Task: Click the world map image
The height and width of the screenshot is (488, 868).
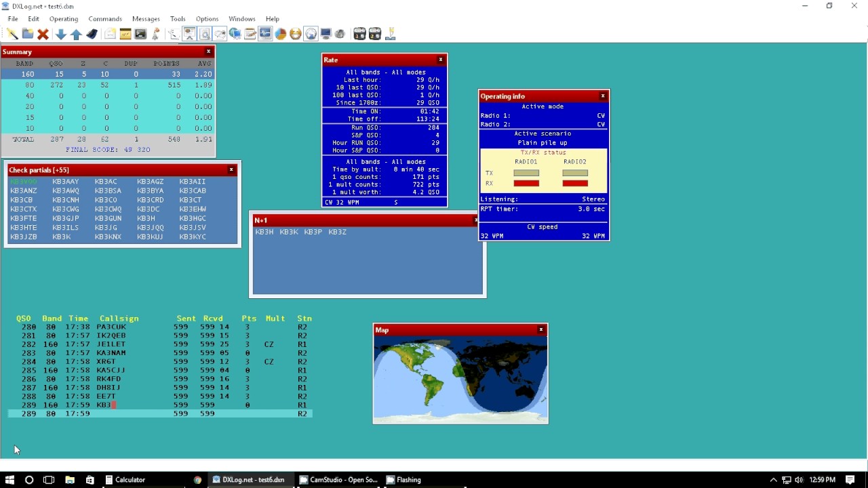Action: pyautogui.click(x=460, y=379)
